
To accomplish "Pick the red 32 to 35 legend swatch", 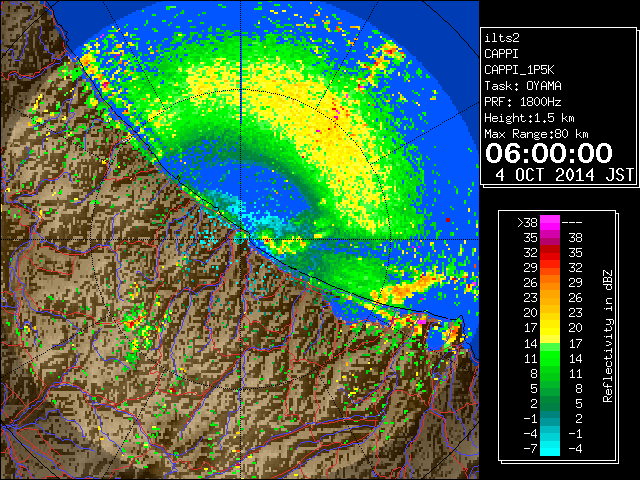I will (550, 253).
